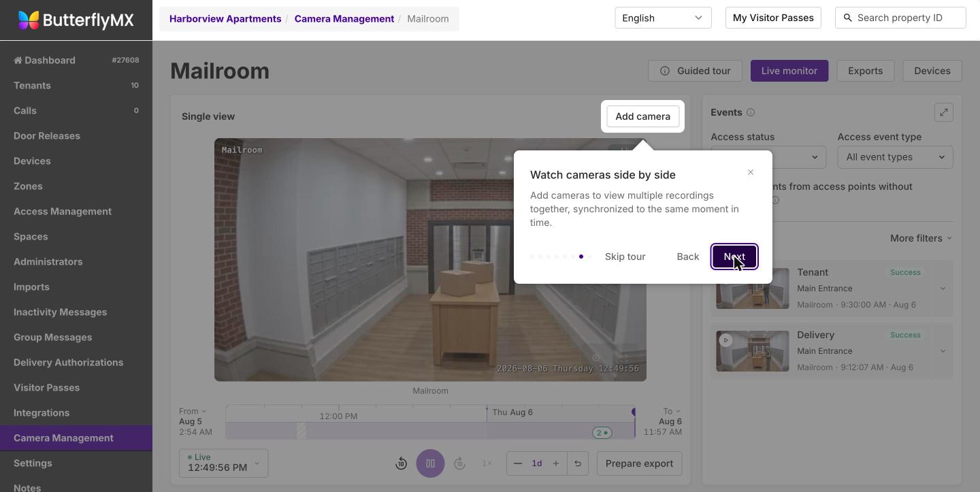
Task: Expand the Tenant event entry chevron
Action: pyautogui.click(x=943, y=289)
